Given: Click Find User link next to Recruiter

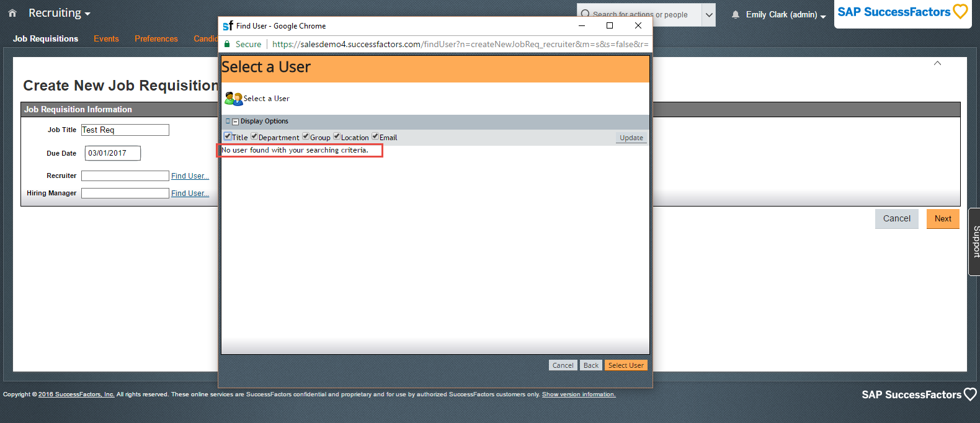Looking at the screenshot, I should click(x=190, y=176).
